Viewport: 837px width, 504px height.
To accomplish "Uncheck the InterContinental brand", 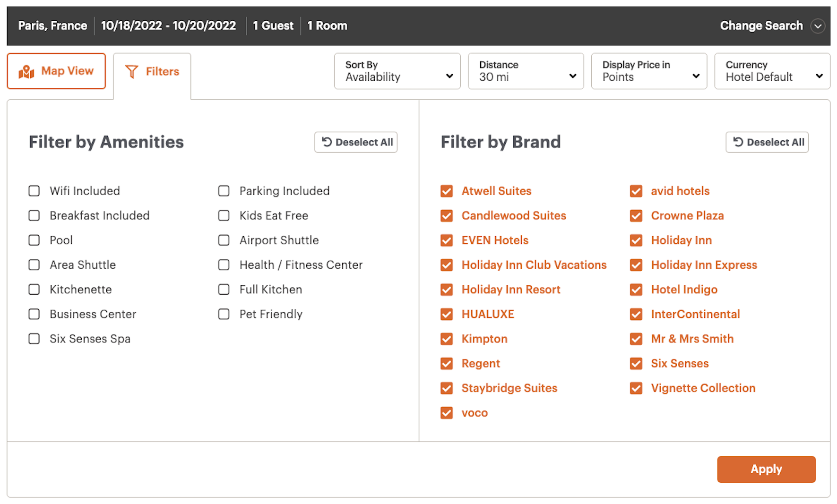I will (x=636, y=314).
